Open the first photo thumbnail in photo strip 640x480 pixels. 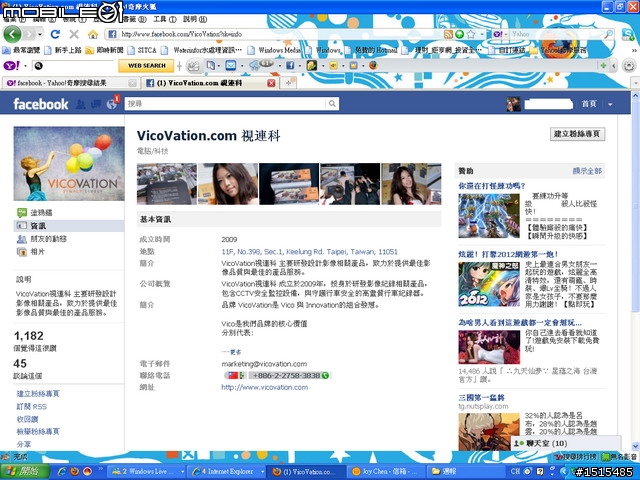[167, 184]
